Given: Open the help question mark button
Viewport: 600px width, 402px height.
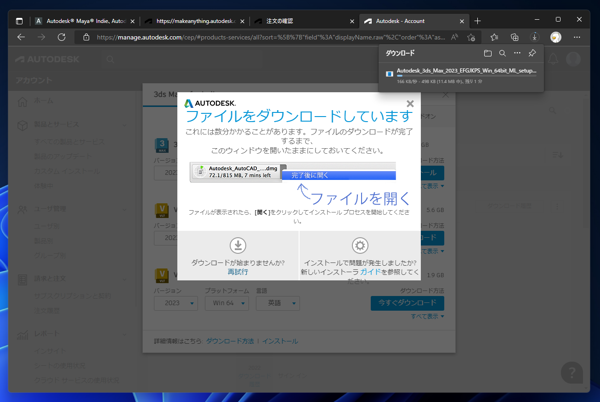Looking at the screenshot, I should tap(572, 372).
